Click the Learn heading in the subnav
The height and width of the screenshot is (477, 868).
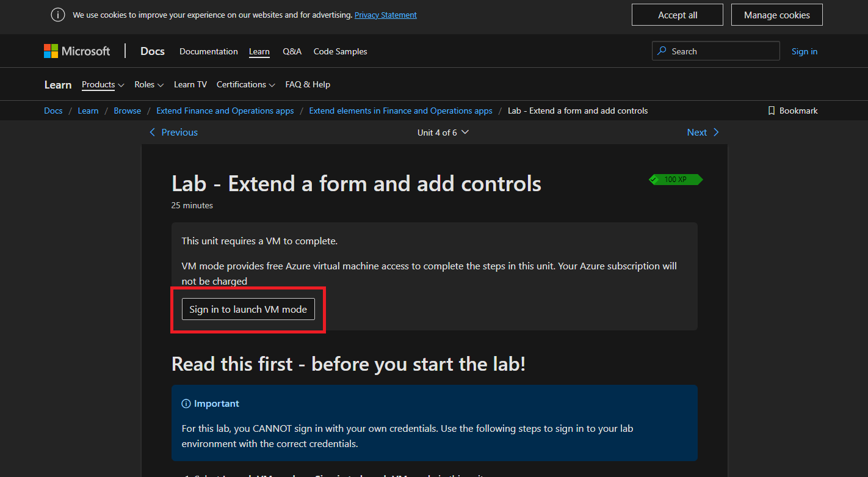[58, 85]
